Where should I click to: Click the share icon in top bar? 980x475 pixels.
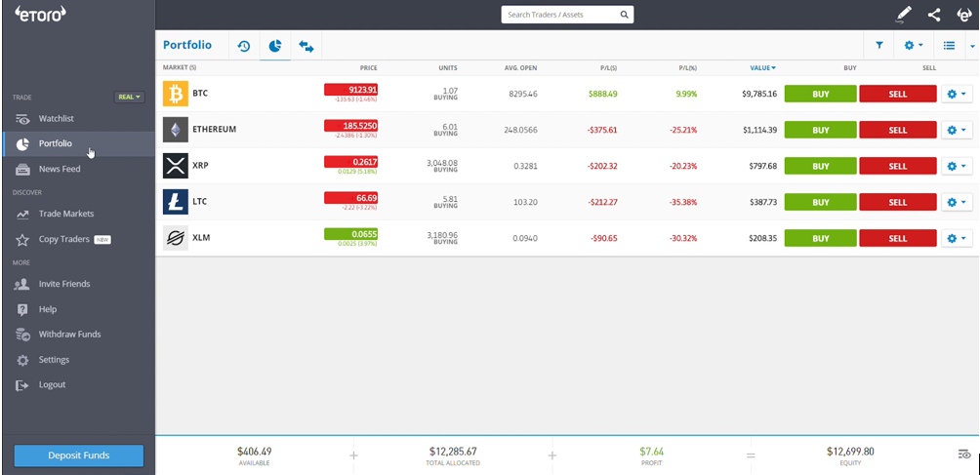tap(934, 14)
